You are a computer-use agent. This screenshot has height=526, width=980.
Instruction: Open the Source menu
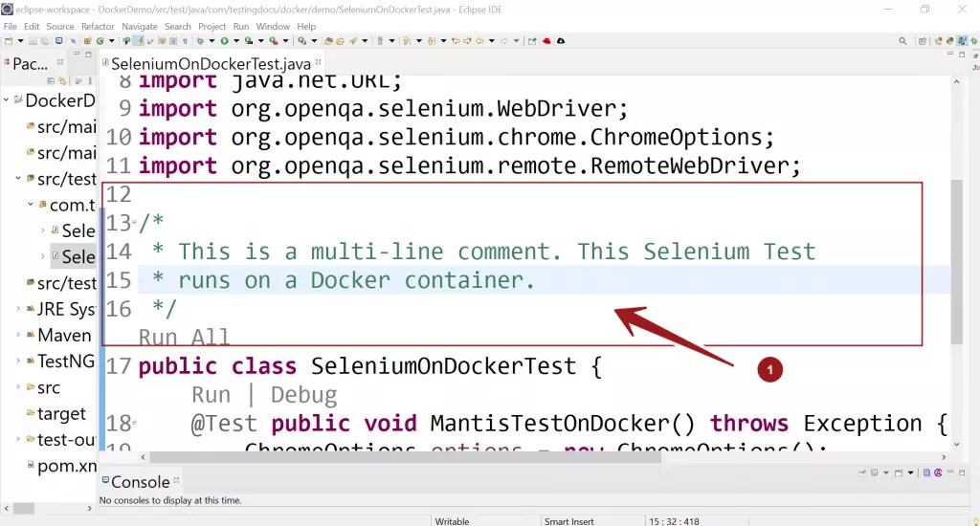pyautogui.click(x=60, y=26)
